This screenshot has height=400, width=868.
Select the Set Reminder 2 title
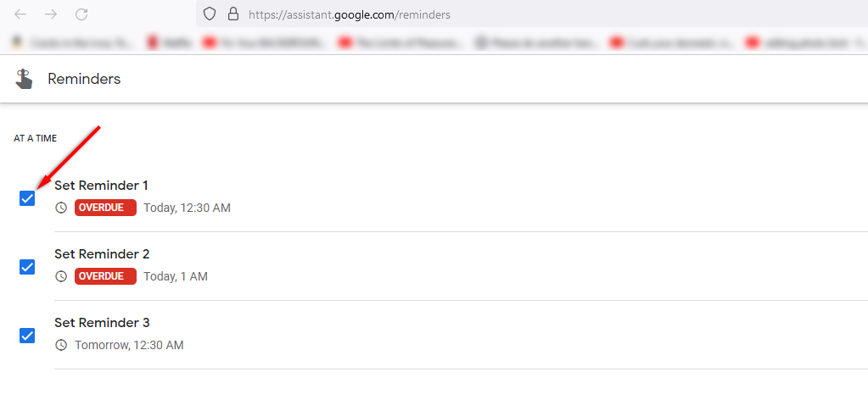click(x=102, y=253)
